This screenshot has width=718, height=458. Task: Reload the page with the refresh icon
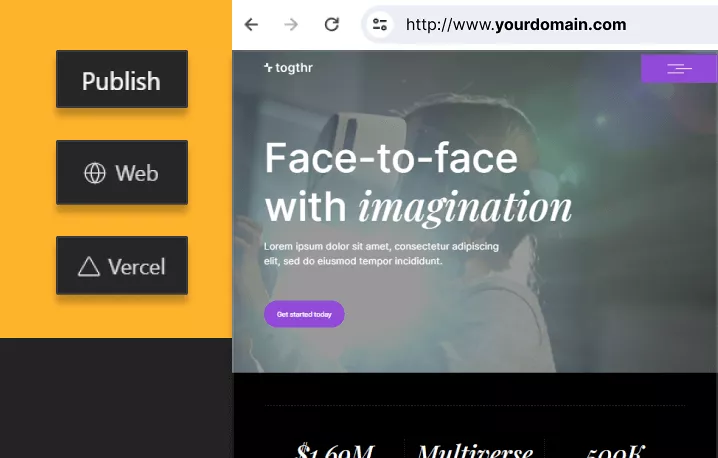click(x=332, y=24)
